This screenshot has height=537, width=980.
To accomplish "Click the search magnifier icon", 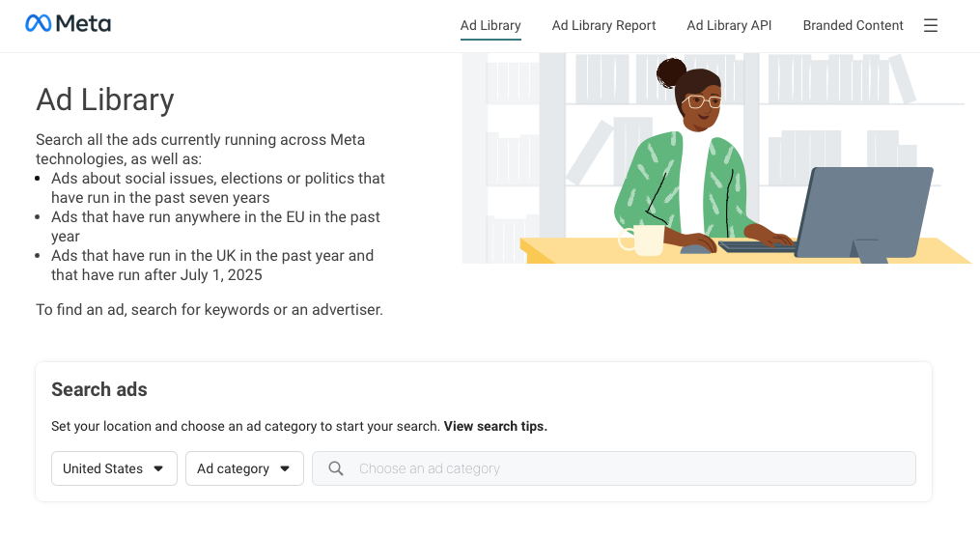I will point(336,468).
